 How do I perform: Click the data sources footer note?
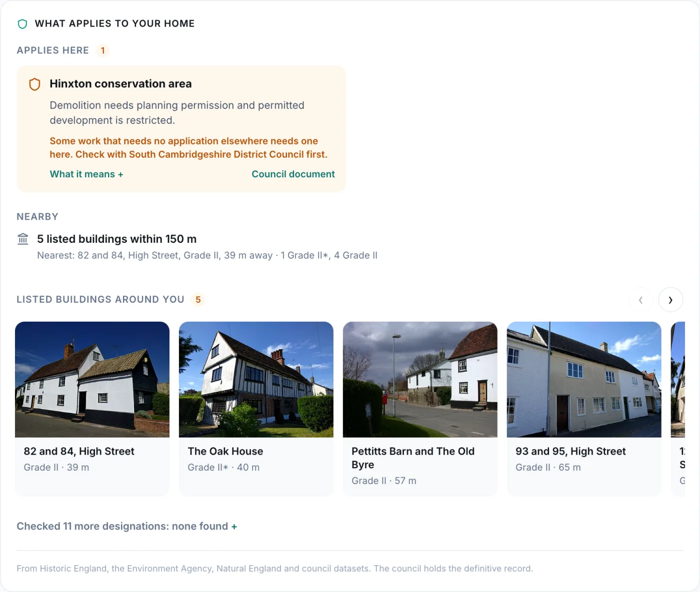274,569
